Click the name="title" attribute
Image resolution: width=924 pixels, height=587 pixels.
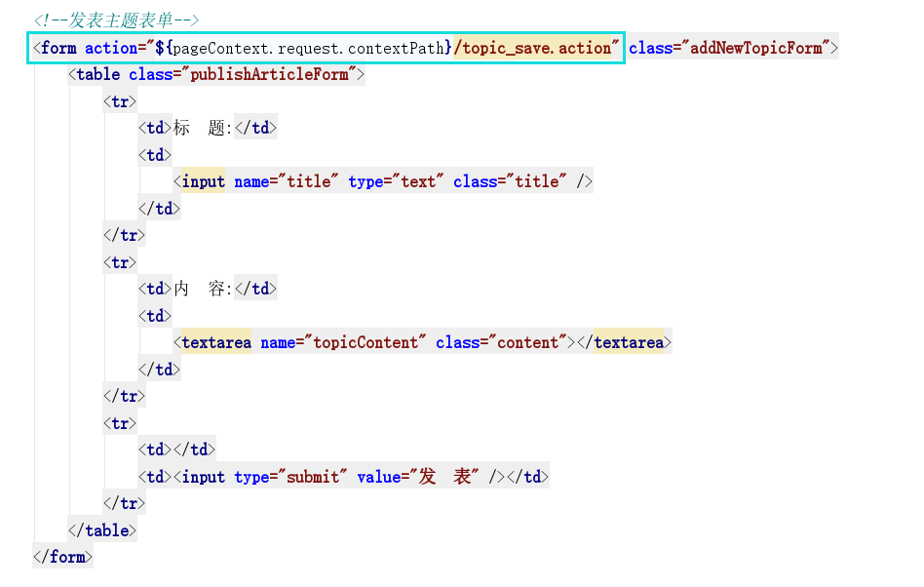(x=287, y=181)
